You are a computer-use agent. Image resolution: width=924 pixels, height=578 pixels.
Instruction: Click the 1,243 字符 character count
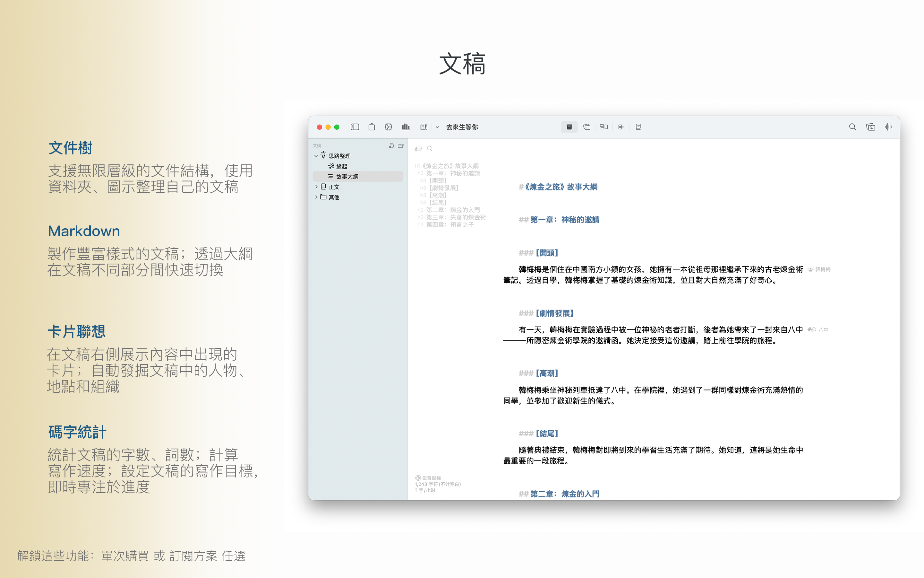click(x=438, y=484)
